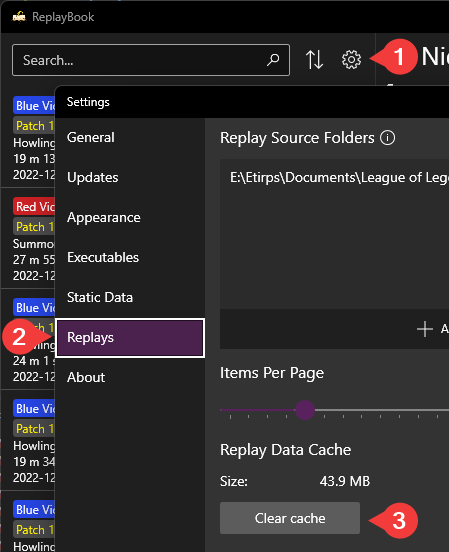Click the plus add folder icon
Screen dimensions: 449x552
tap(425, 329)
